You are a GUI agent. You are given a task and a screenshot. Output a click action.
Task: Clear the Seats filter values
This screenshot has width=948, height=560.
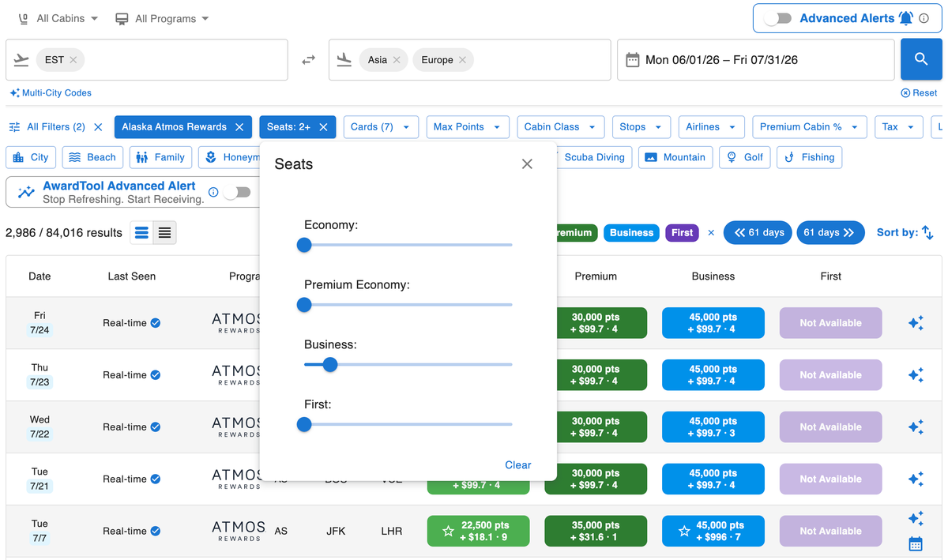(517, 464)
